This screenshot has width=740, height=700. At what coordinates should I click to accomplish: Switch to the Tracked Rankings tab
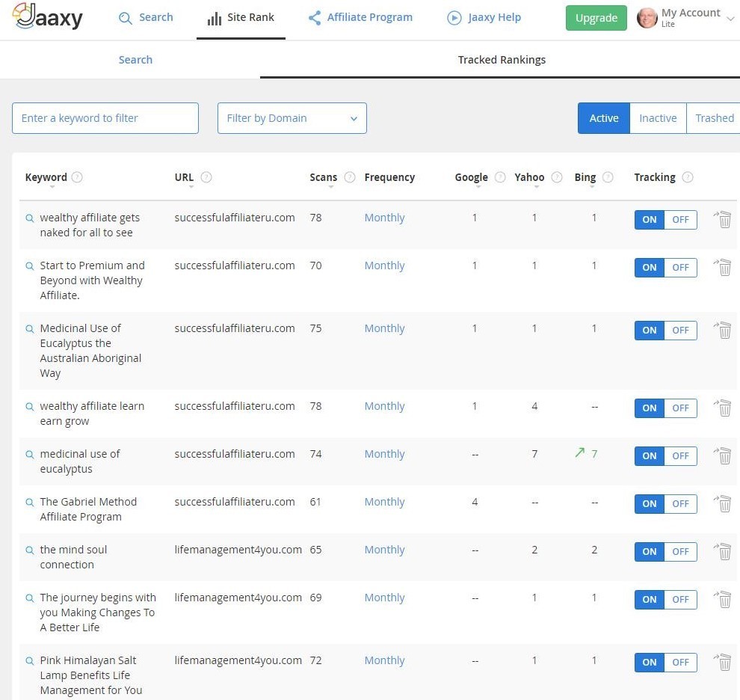click(502, 60)
